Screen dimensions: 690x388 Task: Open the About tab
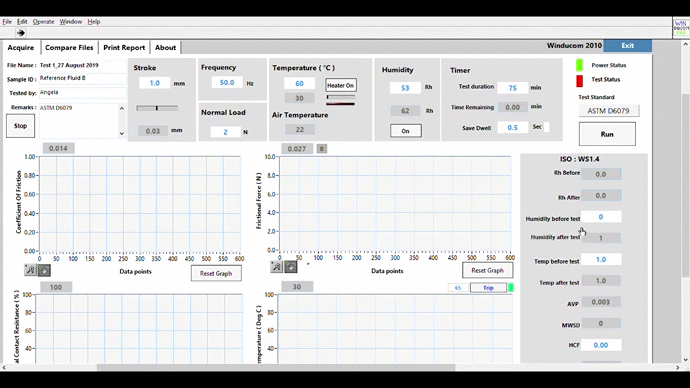click(x=165, y=48)
